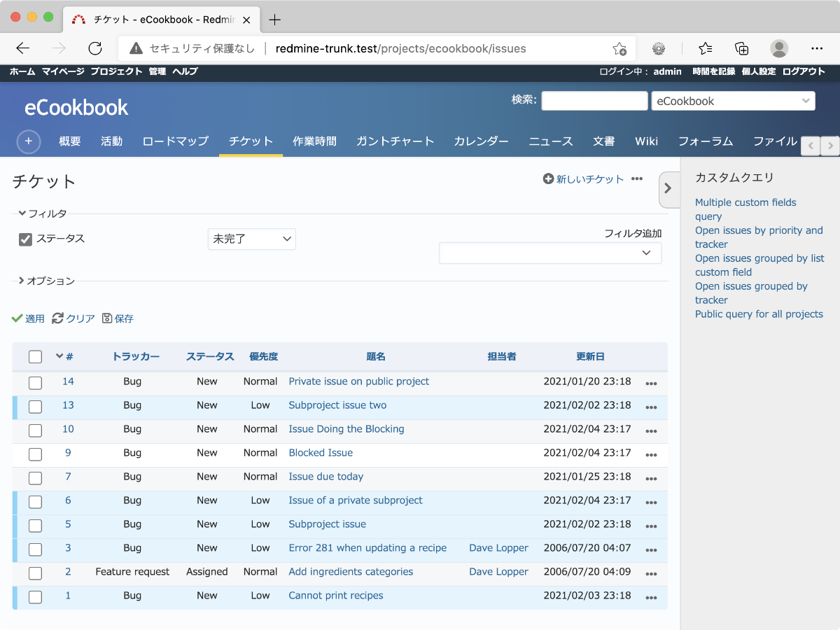Open マイページ in the top menu
The width and height of the screenshot is (840, 630).
(x=63, y=71)
